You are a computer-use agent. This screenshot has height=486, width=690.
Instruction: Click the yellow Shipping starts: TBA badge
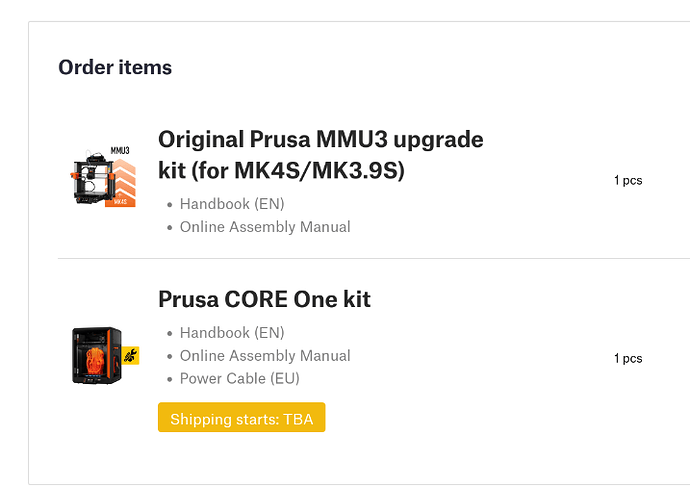pyautogui.click(x=242, y=418)
